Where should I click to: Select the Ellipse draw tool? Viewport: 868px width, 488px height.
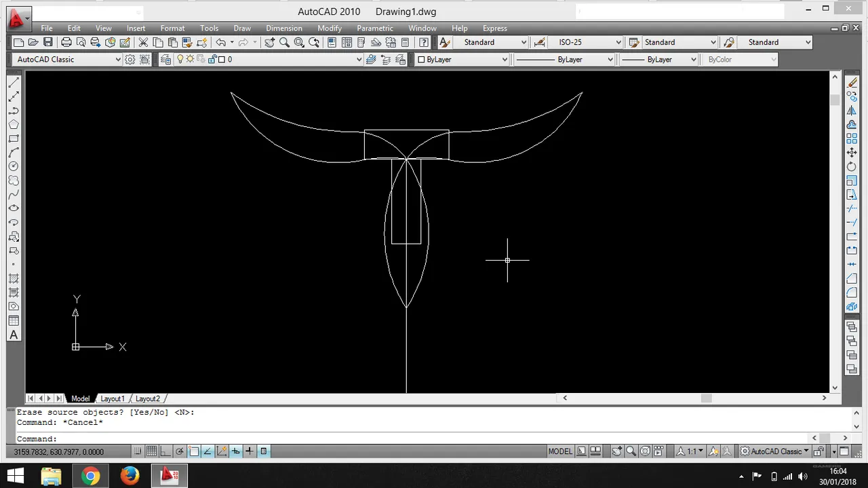[14, 208]
